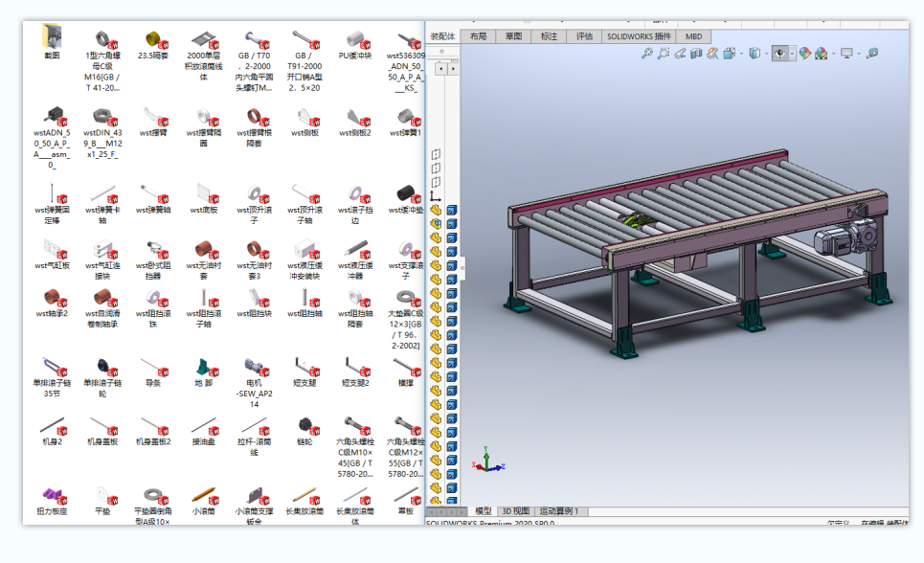Screen dimensions: 924x563
Task: Select the 小滚筒 part file
Action: (203, 501)
